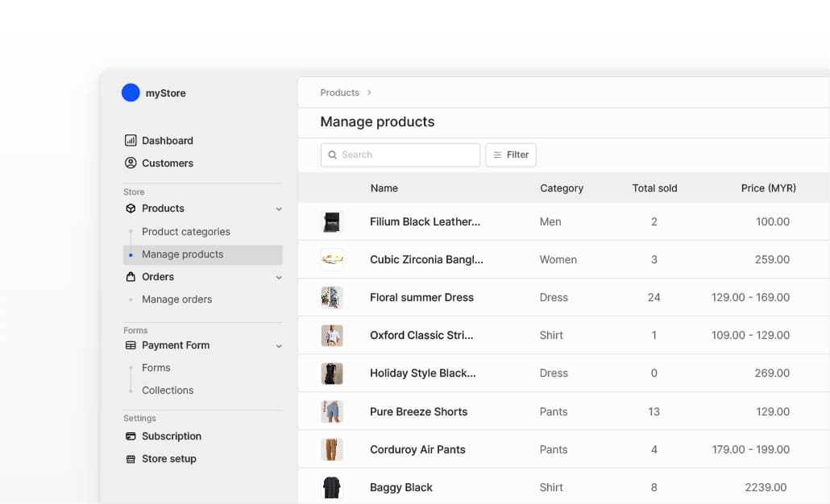This screenshot has width=830, height=504.
Task: Open Product categories from the sidebar
Action: [x=185, y=231]
